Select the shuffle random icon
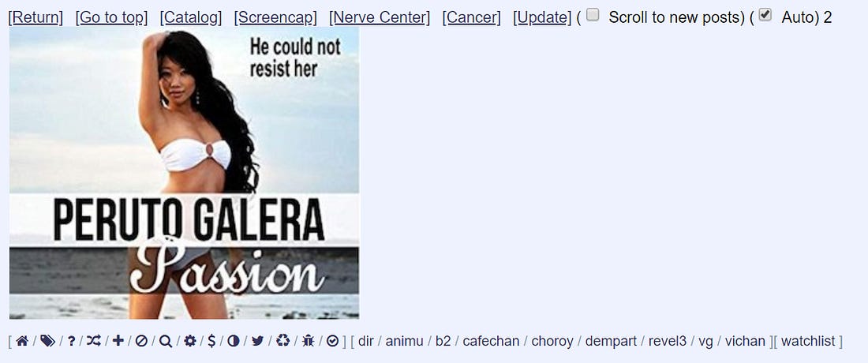The width and height of the screenshot is (868, 363). [94, 341]
